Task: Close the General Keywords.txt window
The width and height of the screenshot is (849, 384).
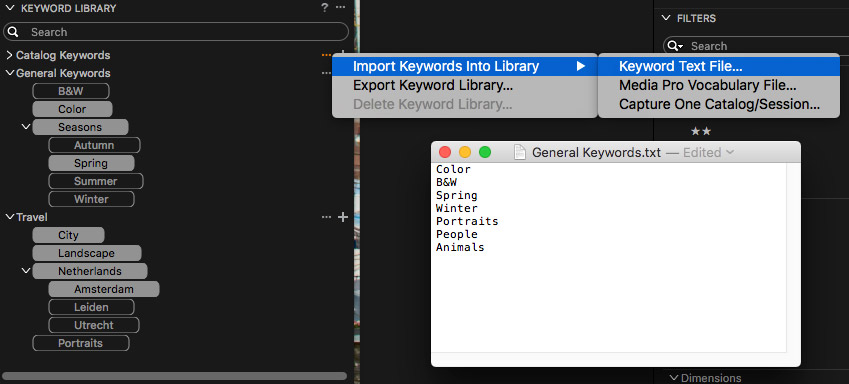Action: (x=445, y=152)
